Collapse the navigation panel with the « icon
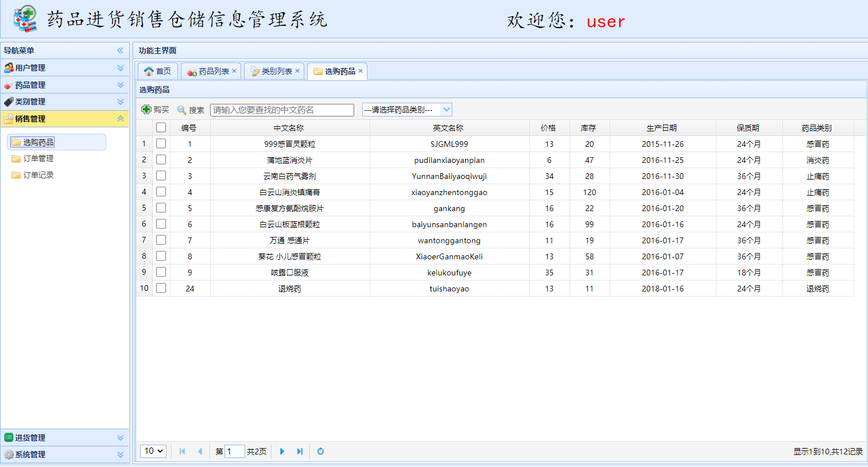The image size is (868, 467). click(120, 50)
